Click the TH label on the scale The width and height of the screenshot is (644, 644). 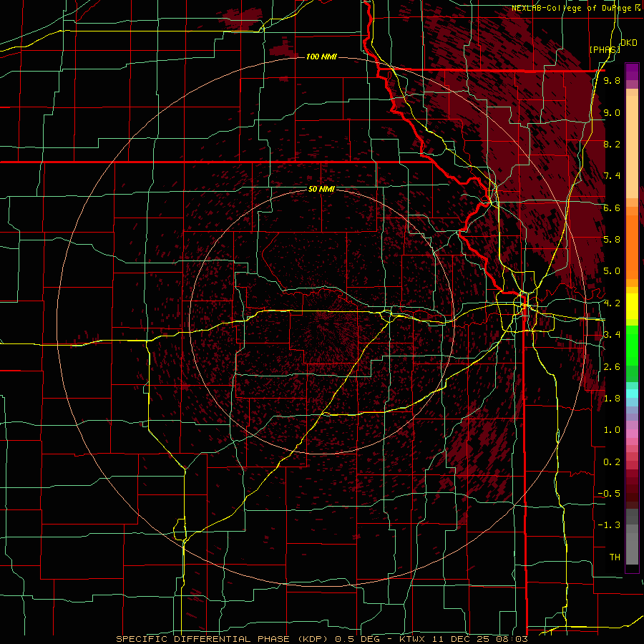coord(615,557)
